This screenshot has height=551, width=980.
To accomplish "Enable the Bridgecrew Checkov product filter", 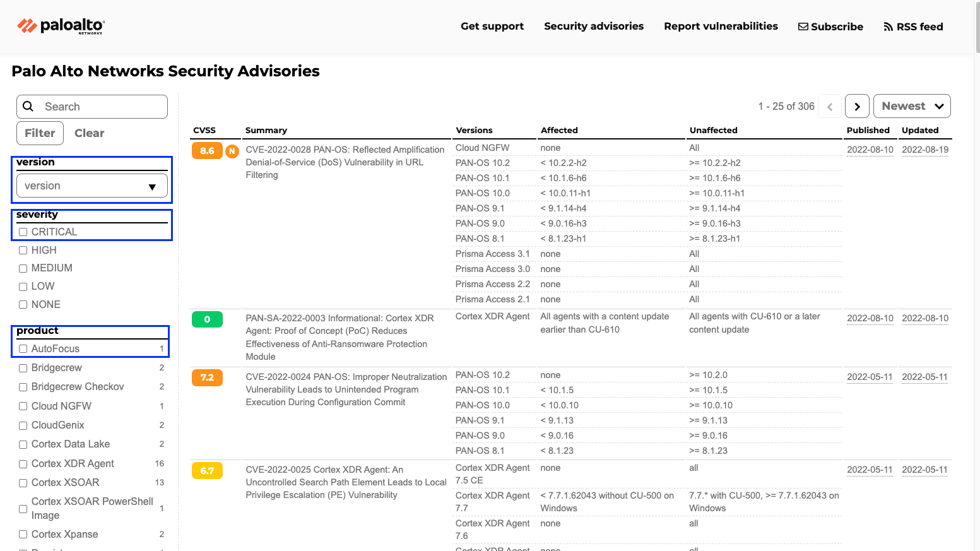I will (x=23, y=387).
